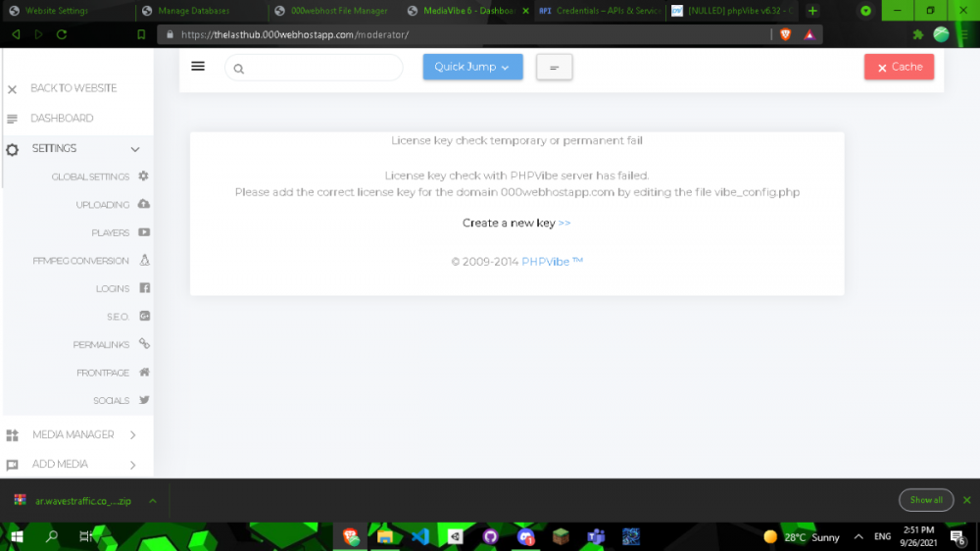Expand the Media Manager section
This screenshot has height=551, width=980.
tap(132, 434)
